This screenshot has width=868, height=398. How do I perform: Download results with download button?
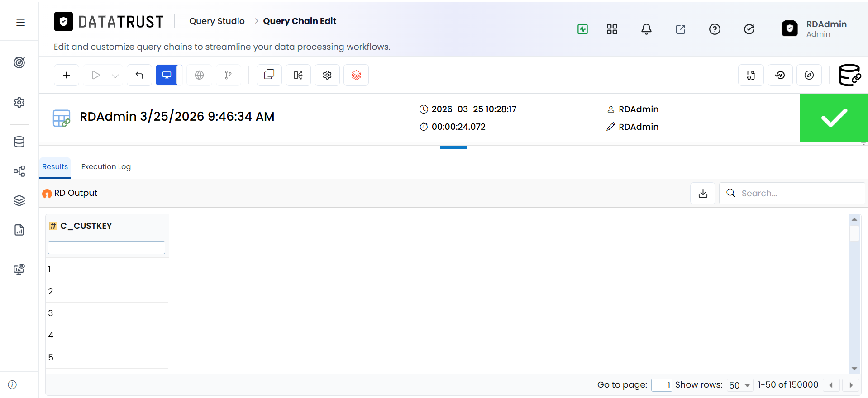pos(703,193)
